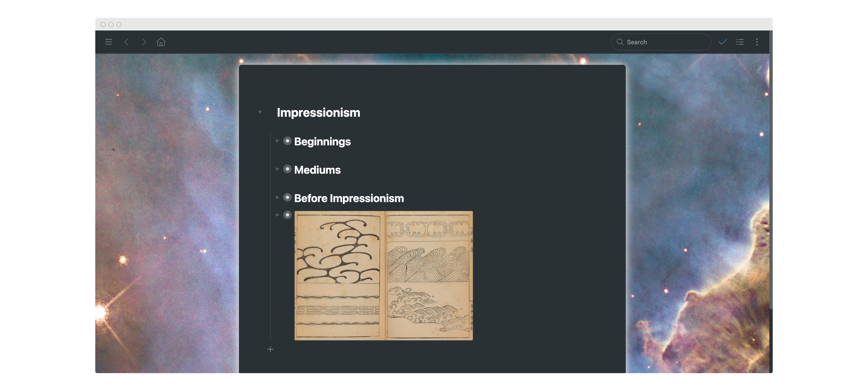Image resolution: width=868 pixels, height=391 pixels.
Task: Click the Beginnings bullet circle
Action: (288, 141)
